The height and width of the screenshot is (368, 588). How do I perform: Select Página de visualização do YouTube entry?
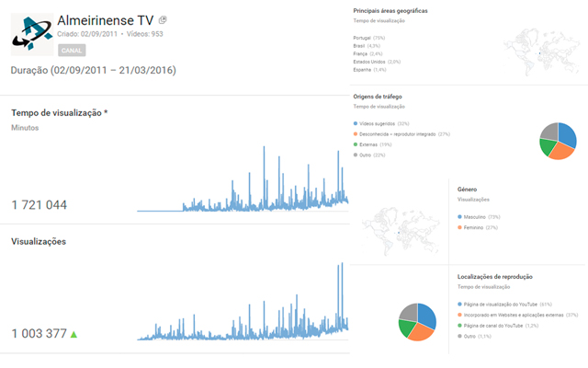coord(507,304)
